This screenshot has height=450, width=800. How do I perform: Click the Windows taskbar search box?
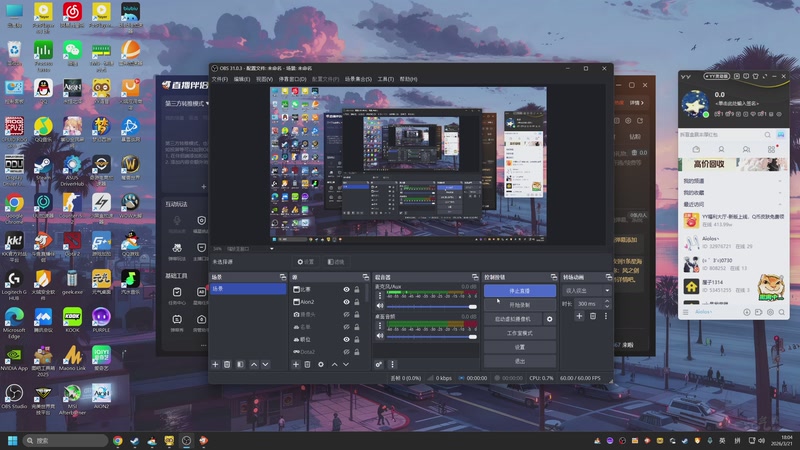(x=65, y=440)
